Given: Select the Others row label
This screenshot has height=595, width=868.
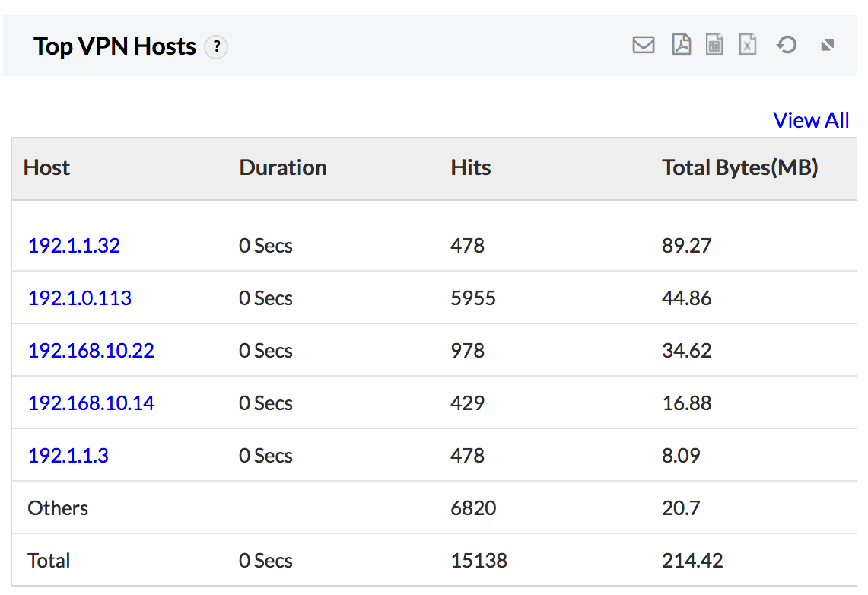Looking at the screenshot, I should point(58,508).
